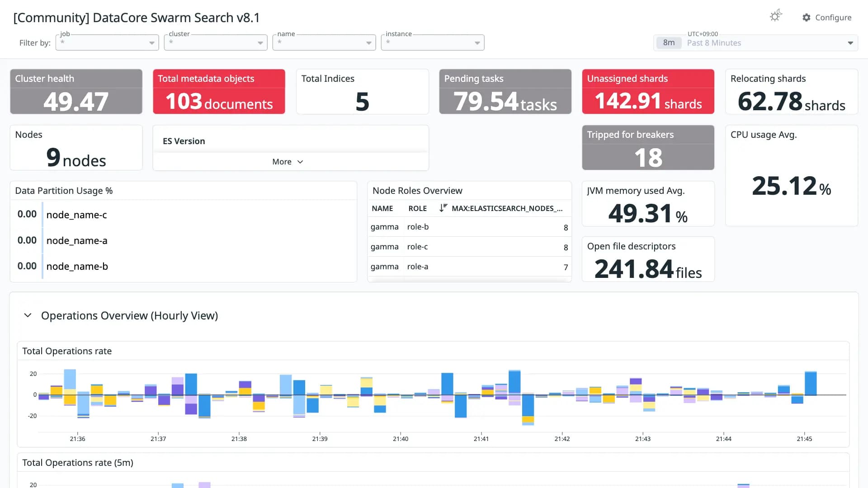Viewport: 868px width, 488px height.
Task: Click the Relocating shards 62.78 value
Action: pos(791,101)
